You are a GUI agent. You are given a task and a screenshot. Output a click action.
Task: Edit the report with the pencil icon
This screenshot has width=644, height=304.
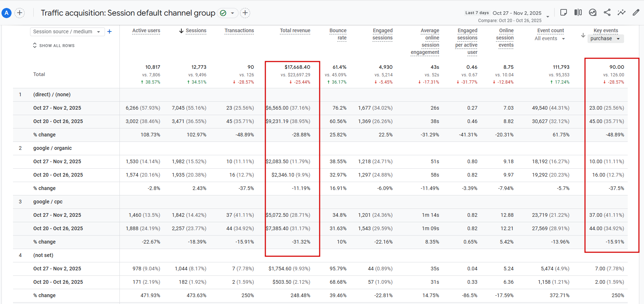(x=636, y=12)
